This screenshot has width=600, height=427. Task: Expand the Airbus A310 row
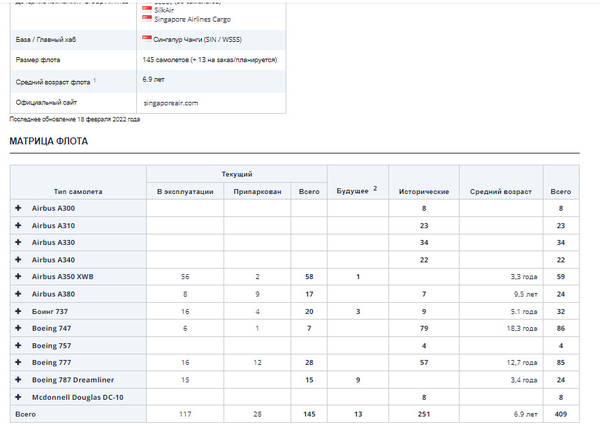18,225
